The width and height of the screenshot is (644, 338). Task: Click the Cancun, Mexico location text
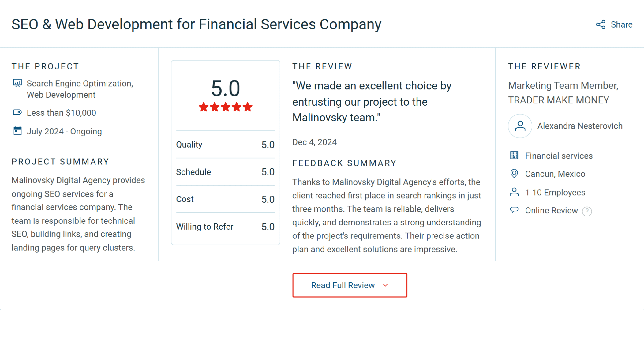(x=555, y=174)
